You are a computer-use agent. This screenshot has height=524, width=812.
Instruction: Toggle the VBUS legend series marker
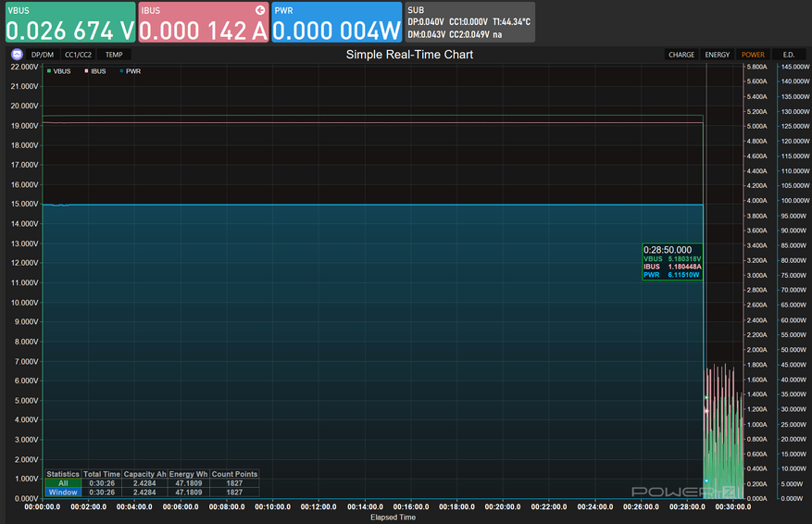(49, 71)
